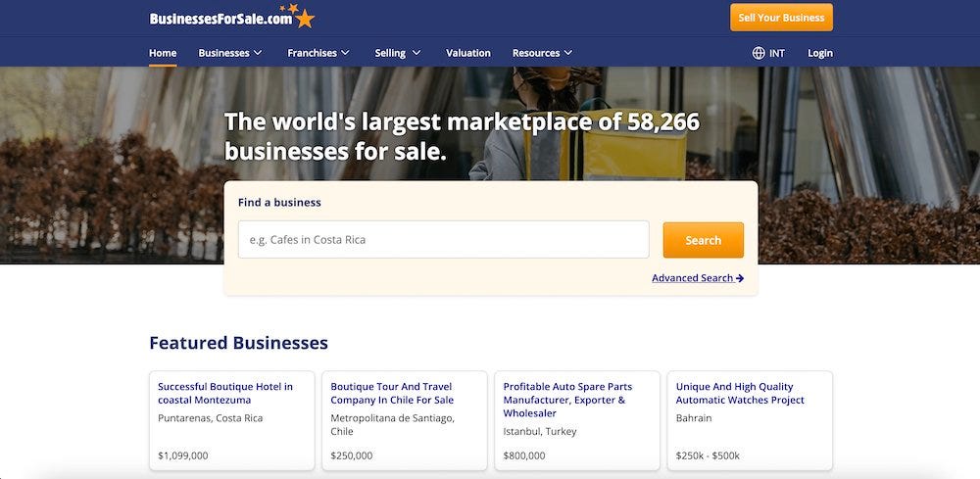Expand the Selling menu chevron
Image resolution: width=980 pixels, height=479 pixels.
416,53
